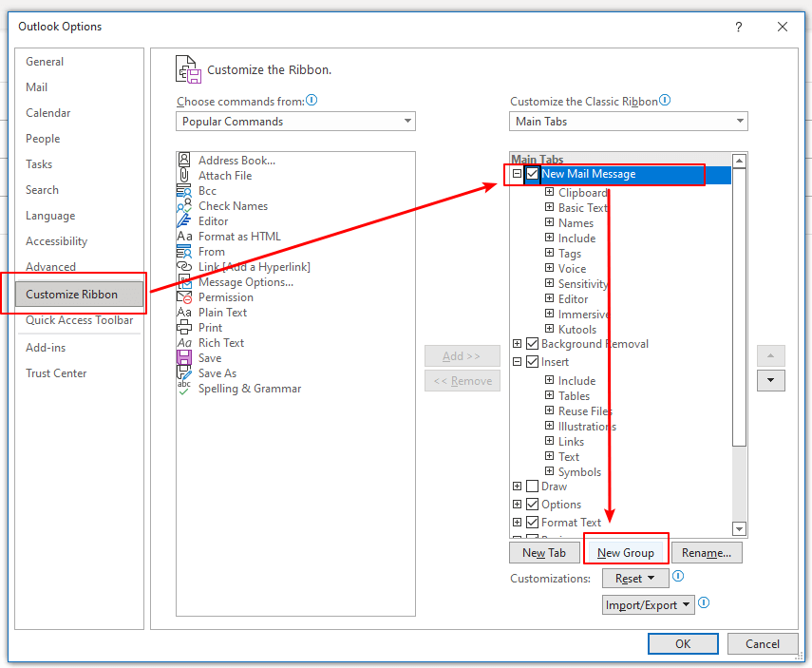Switch to the Mail settings category
Image resolution: width=812 pixels, height=668 pixels.
(x=36, y=86)
